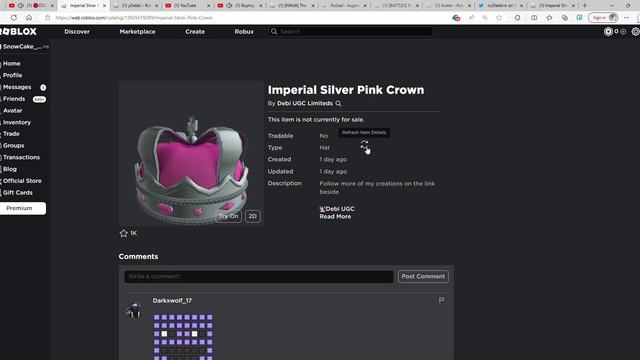The image size is (640, 360).
Task: Click the crown item preview image
Action: pyautogui.click(x=191, y=153)
